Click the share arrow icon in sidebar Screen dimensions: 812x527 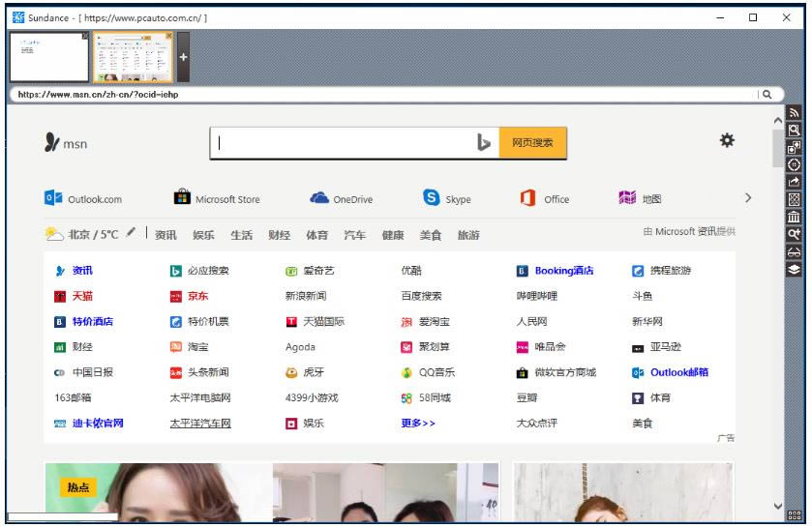[x=795, y=182]
